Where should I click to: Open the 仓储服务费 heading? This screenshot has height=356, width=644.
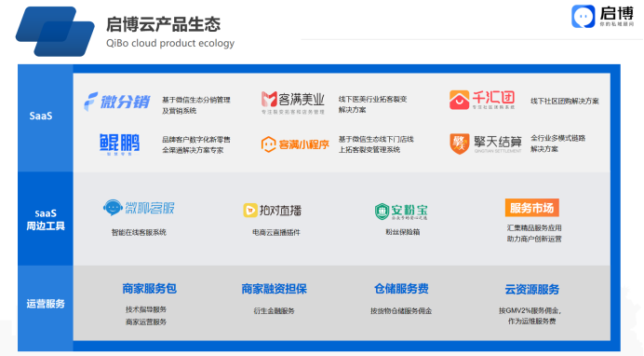pos(401,289)
